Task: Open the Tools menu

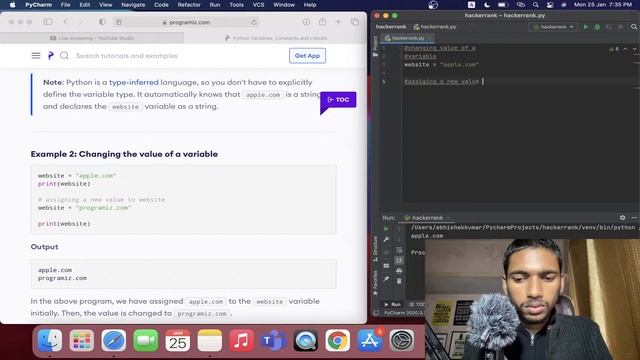Action: pyautogui.click(x=236, y=5)
